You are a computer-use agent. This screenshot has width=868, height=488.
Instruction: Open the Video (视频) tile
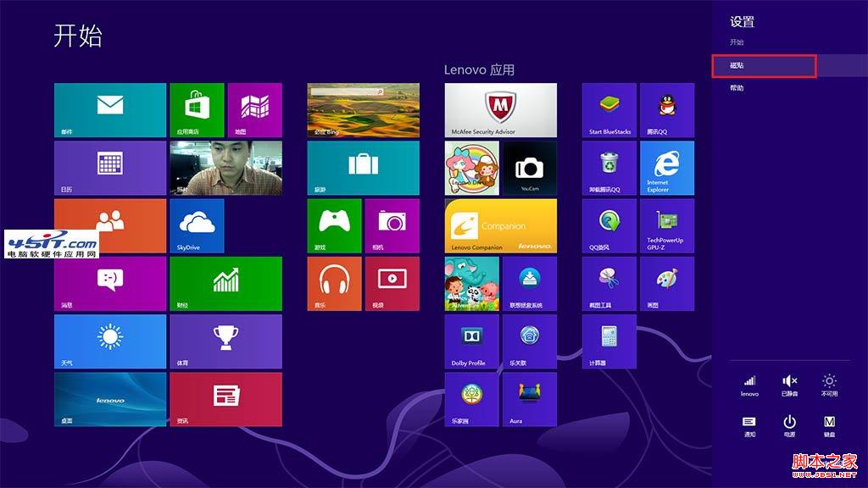(392, 283)
